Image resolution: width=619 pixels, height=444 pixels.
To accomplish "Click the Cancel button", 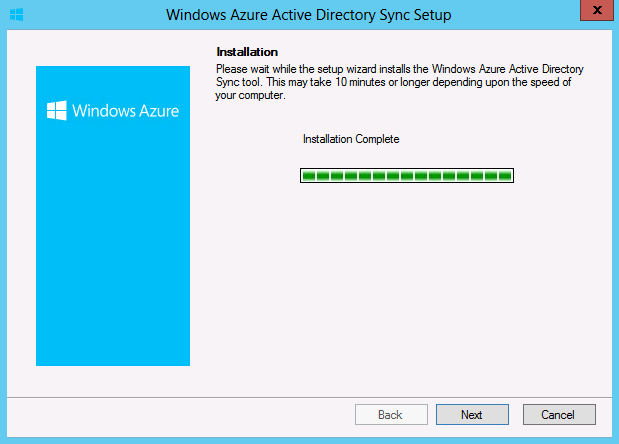I will pyautogui.click(x=559, y=414).
